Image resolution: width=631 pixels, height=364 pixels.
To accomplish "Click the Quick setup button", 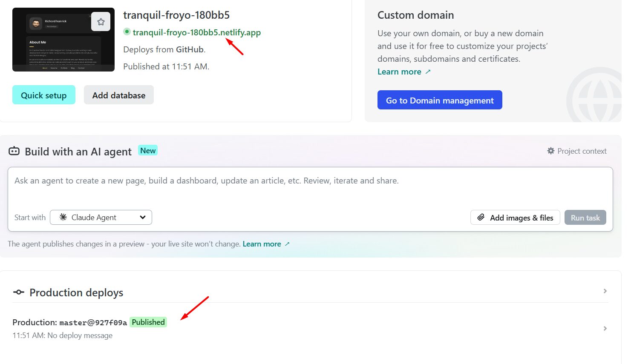I will pyautogui.click(x=43, y=95).
